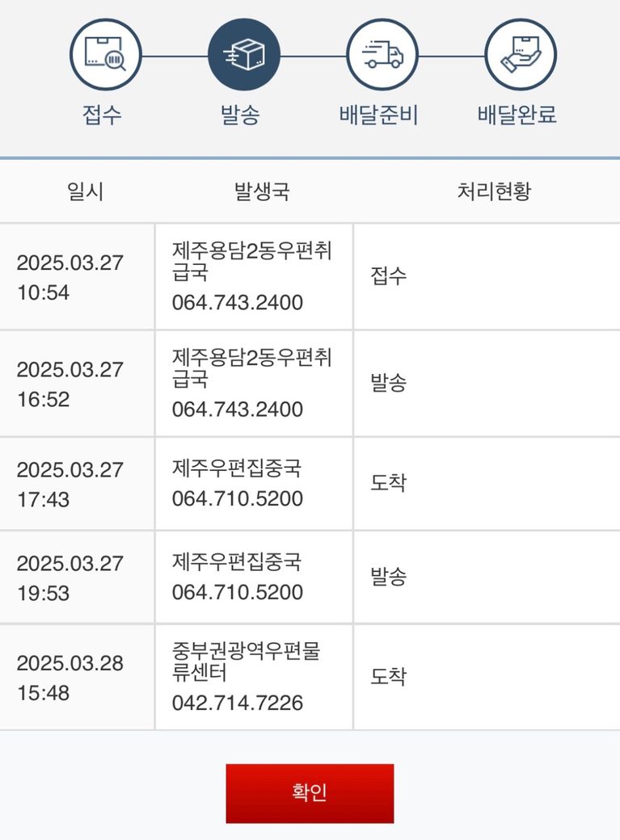Click the 접수 status in the first row
This screenshot has height=840, width=620.
(x=388, y=276)
